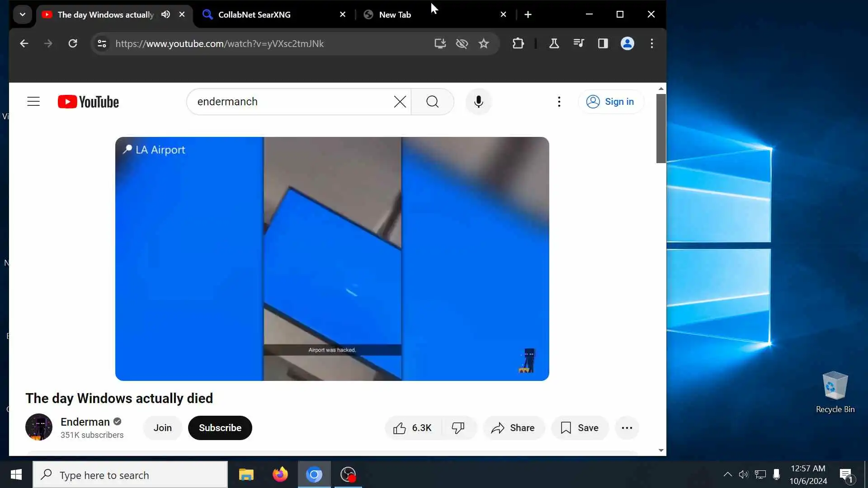Open the YouTube hamburger guide menu
Viewport: 868px width, 488px height.
(33, 102)
